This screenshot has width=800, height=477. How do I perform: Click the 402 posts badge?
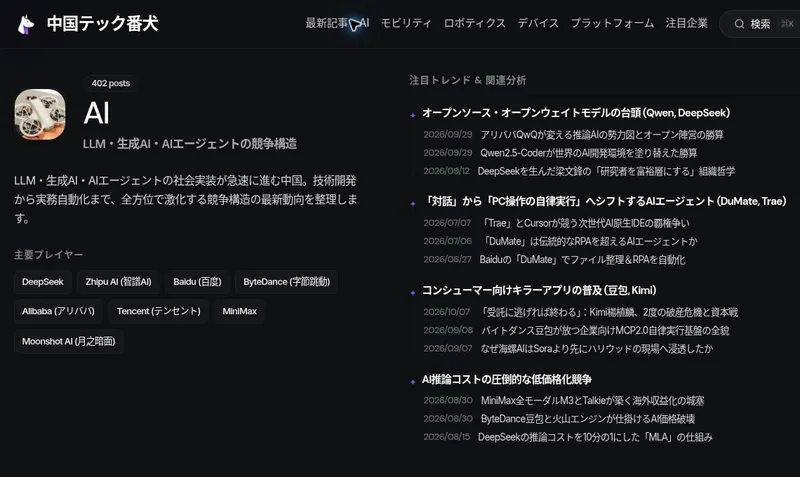coord(111,83)
